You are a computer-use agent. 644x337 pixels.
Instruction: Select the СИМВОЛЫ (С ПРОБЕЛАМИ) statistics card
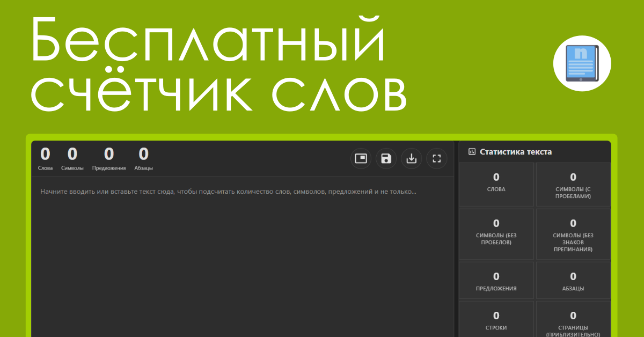pos(573,184)
